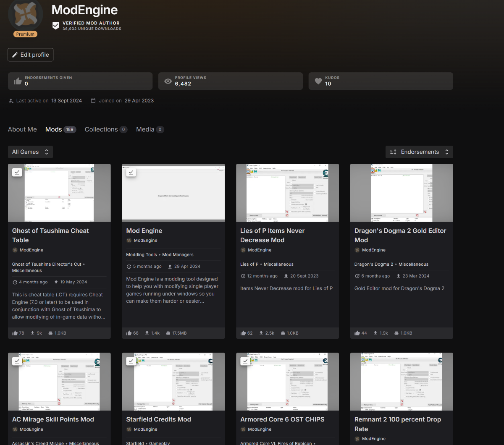Click endorsement thumbs-up on Ghost of Tsushima card

pyautogui.click(x=15, y=333)
